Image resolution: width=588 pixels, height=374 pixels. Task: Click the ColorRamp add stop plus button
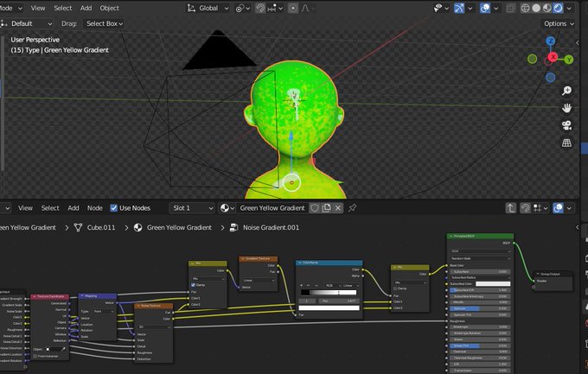point(302,286)
